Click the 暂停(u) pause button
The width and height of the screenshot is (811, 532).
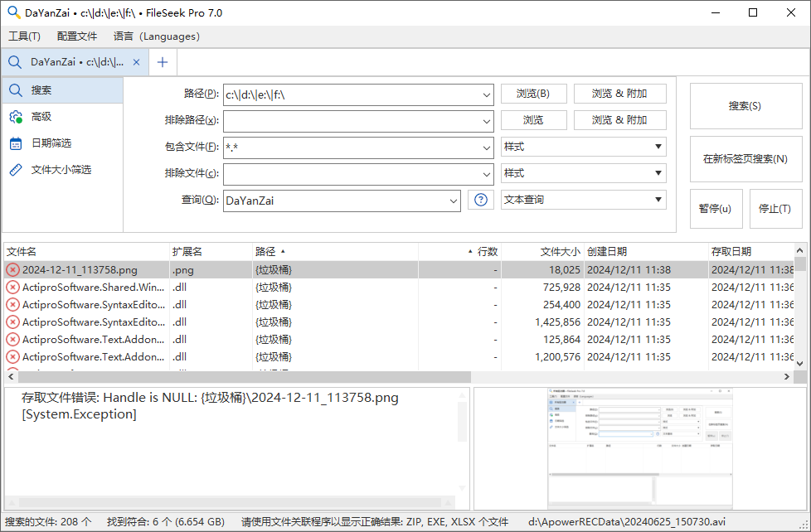(x=716, y=208)
